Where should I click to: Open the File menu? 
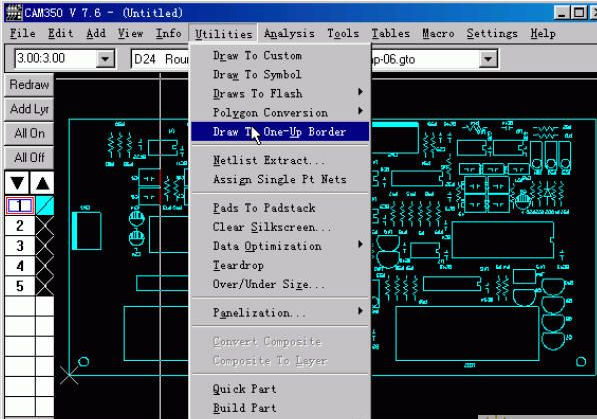point(22,34)
